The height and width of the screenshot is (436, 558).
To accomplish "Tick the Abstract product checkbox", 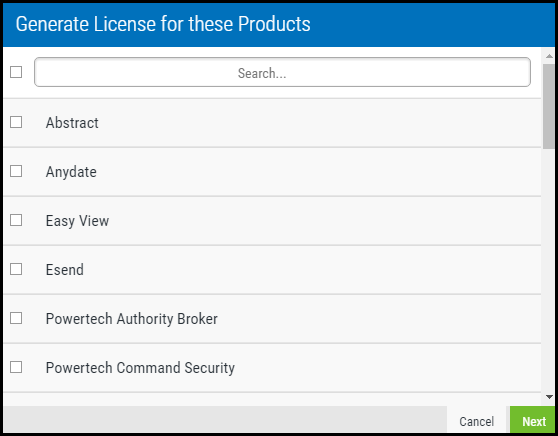I will (16, 122).
